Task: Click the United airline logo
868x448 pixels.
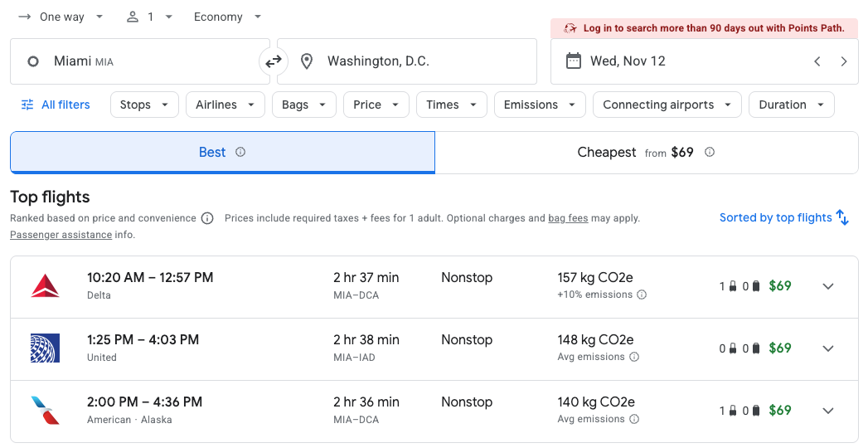Action: coord(45,348)
